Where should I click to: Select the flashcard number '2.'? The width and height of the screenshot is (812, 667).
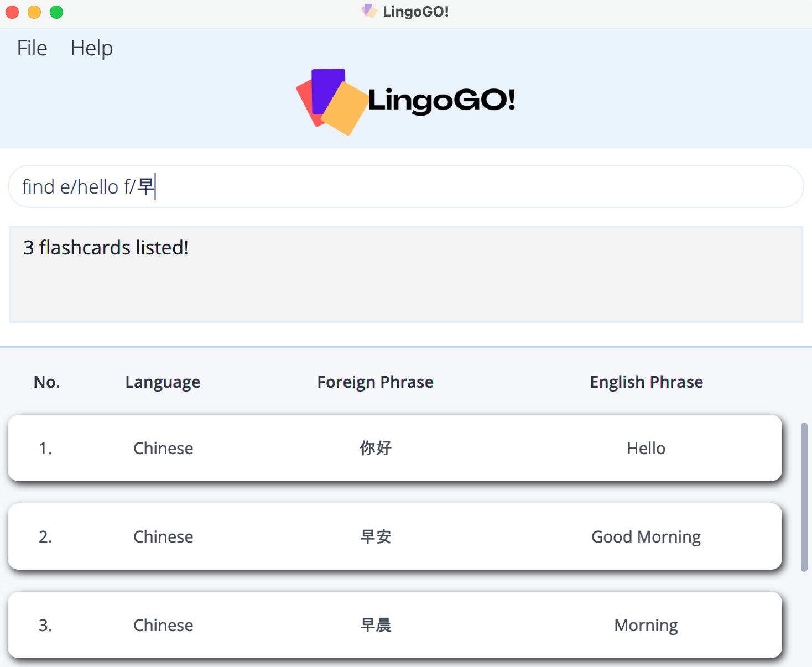click(x=45, y=537)
